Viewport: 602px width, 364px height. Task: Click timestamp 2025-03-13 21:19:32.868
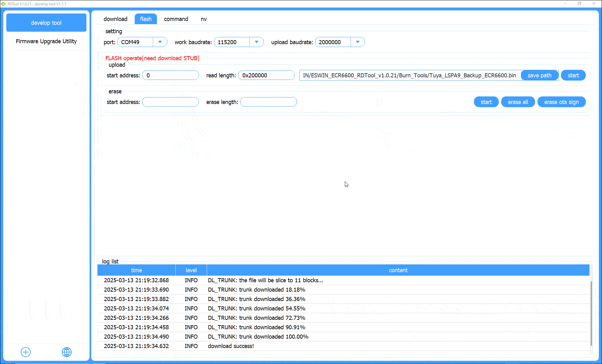click(136, 280)
